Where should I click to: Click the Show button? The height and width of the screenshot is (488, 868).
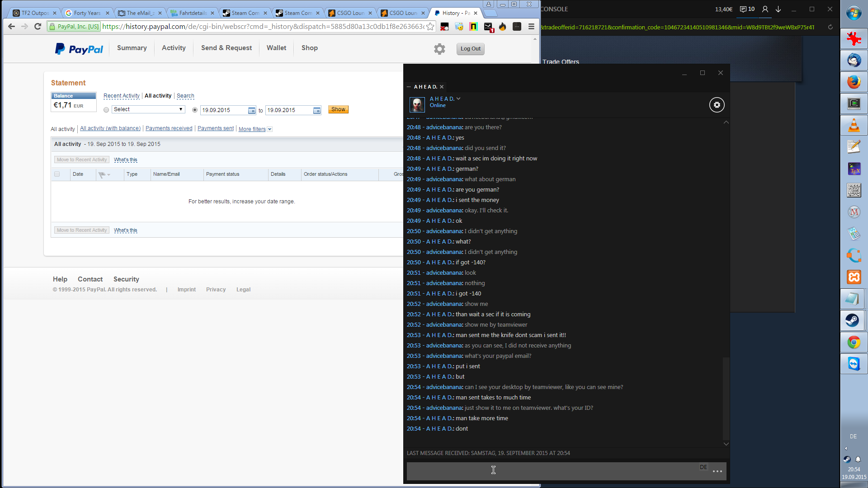coord(338,109)
